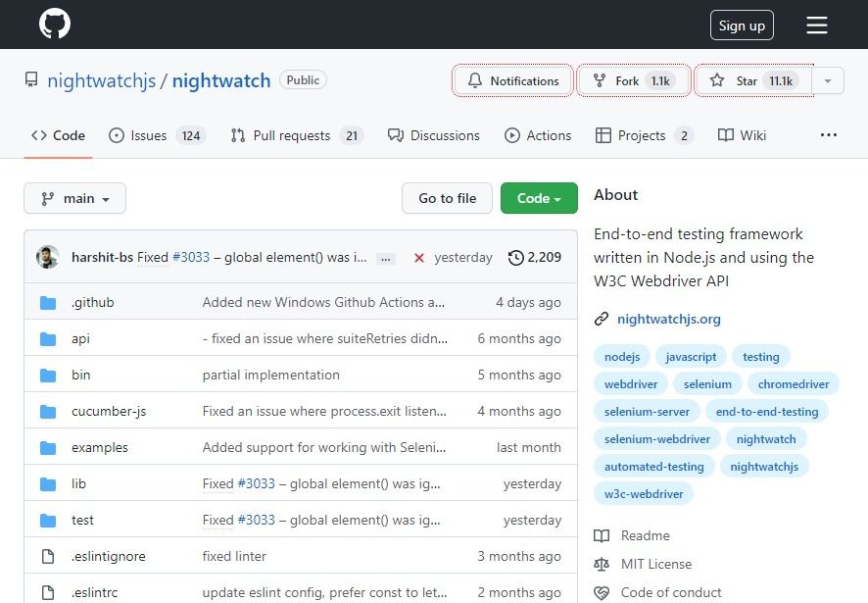Click the test folder icon

pyautogui.click(x=48, y=521)
